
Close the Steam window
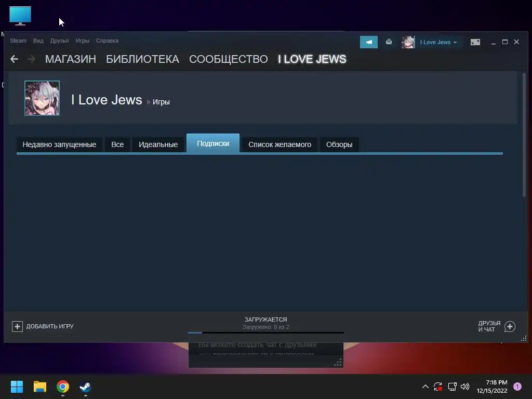point(516,42)
